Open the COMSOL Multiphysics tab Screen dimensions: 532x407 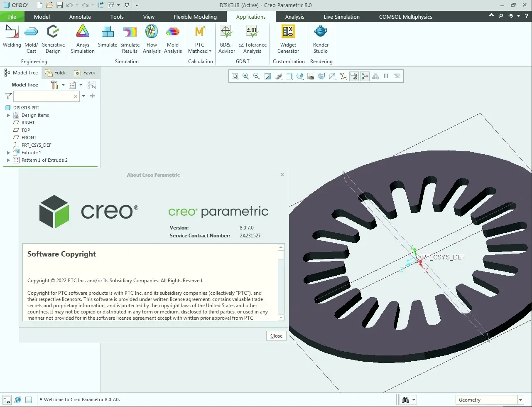coord(406,17)
